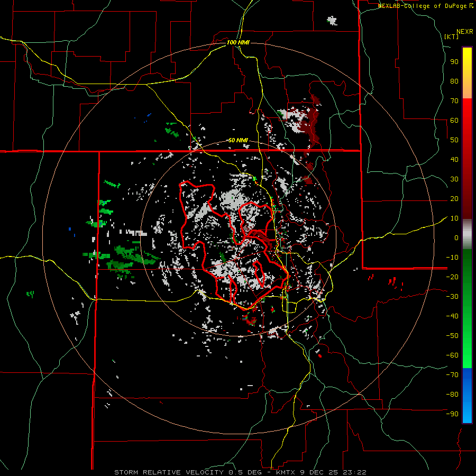476x476 pixels.
Task: Click the 23:22 timestamp in the caption
Action: (x=355, y=472)
